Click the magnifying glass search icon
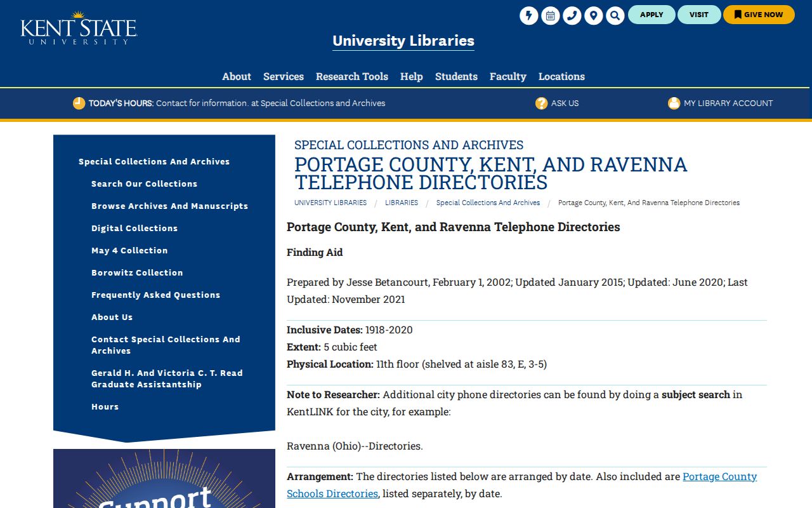This screenshot has width=812, height=508. [615, 15]
